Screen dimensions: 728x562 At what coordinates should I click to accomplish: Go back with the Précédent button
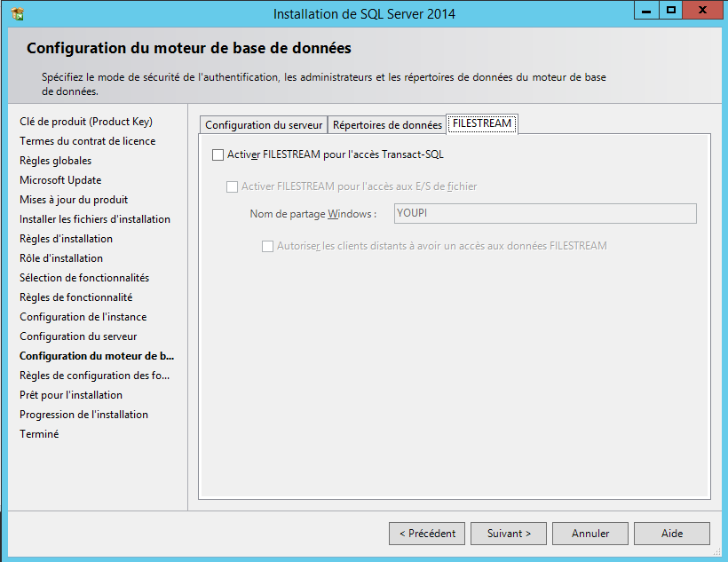point(428,534)
